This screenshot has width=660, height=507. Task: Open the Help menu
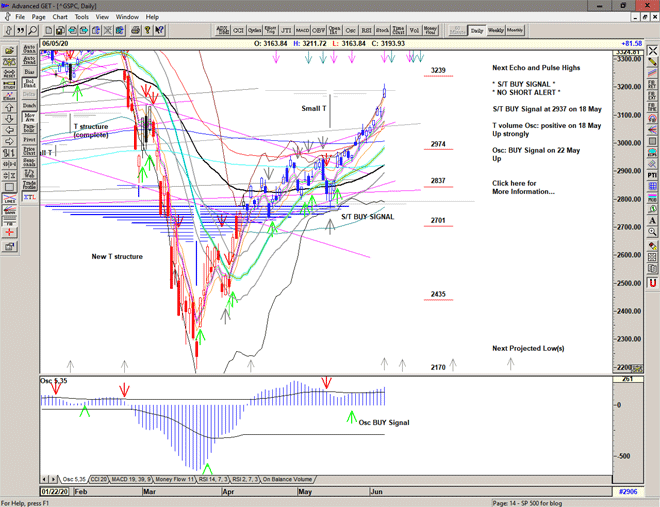[152, 17]
